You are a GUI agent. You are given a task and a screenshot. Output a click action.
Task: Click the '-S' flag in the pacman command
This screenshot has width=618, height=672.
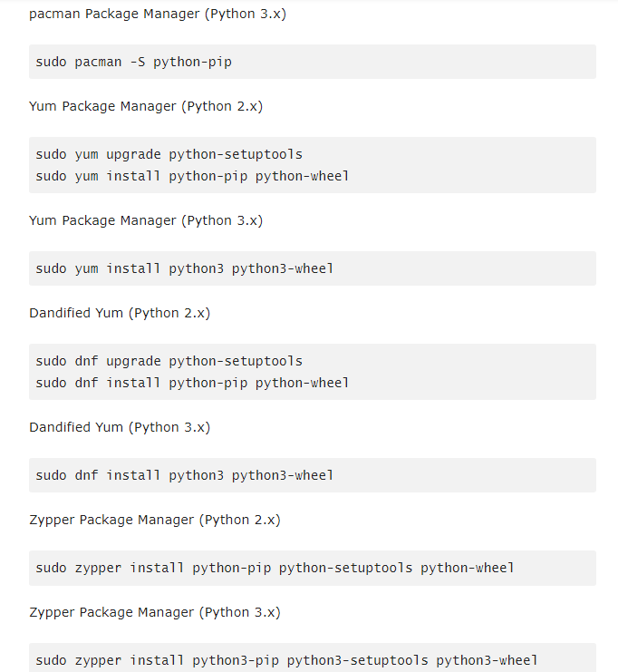tap(138, 63)
